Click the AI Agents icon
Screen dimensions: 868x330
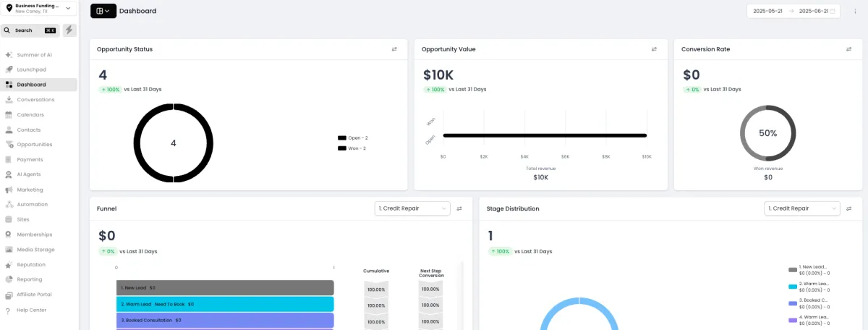pos(9,174)
